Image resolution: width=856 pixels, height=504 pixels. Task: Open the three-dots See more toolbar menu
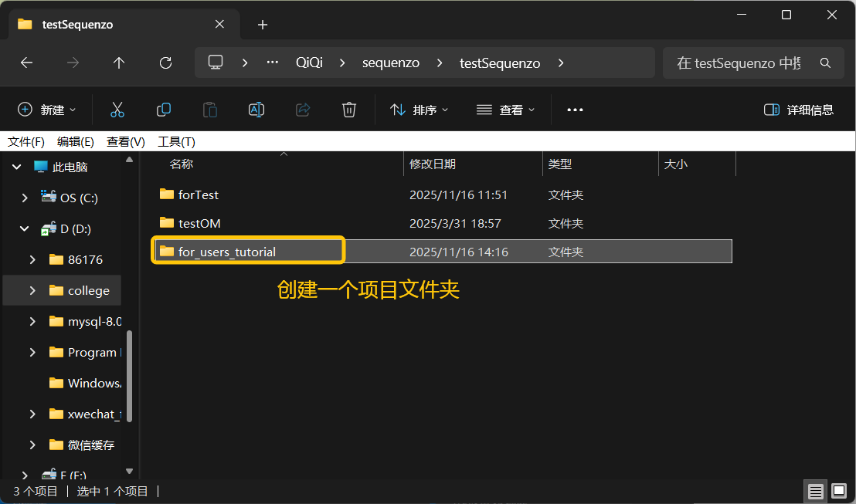(575, 110)
